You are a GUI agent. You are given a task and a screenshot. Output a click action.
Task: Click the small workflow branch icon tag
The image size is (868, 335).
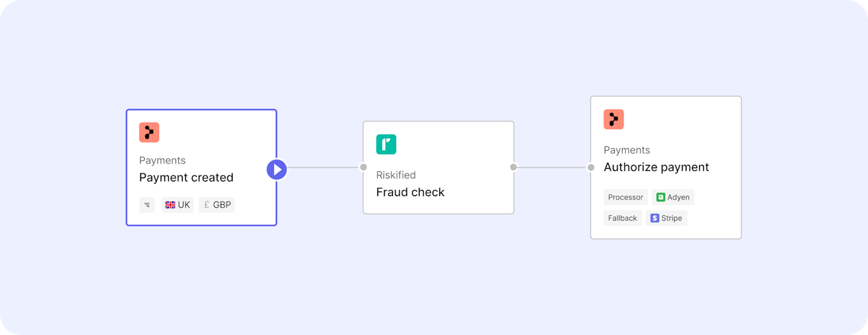(147, 205)
